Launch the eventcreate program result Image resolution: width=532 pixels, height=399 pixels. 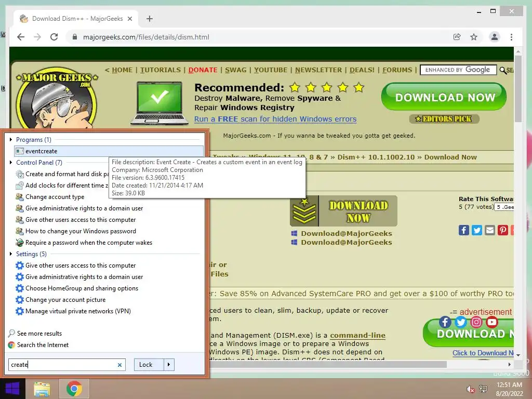[109, 151]
